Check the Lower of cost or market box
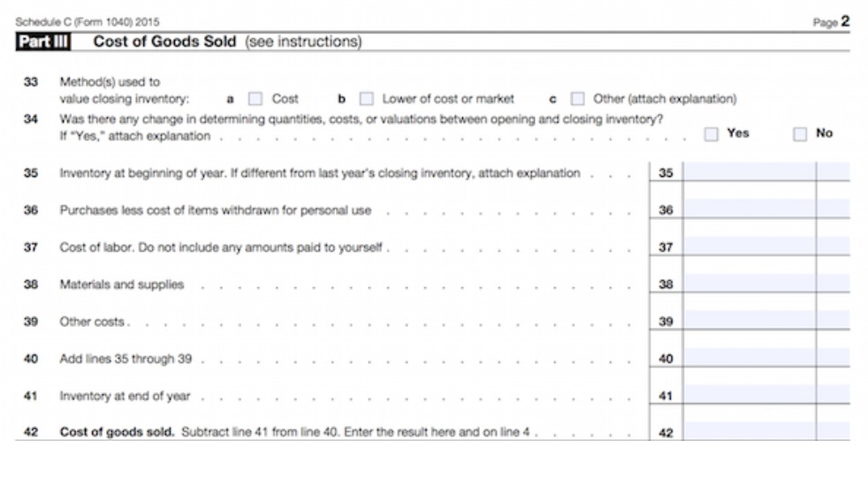The image size is (868, 478). 366,99
